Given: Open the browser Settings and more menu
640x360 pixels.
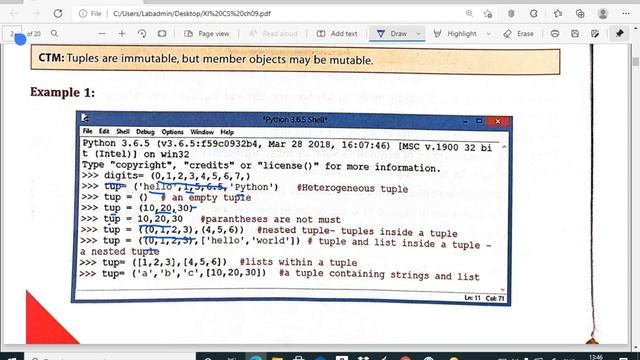Looking at the screenshot, I should (626, 13).
